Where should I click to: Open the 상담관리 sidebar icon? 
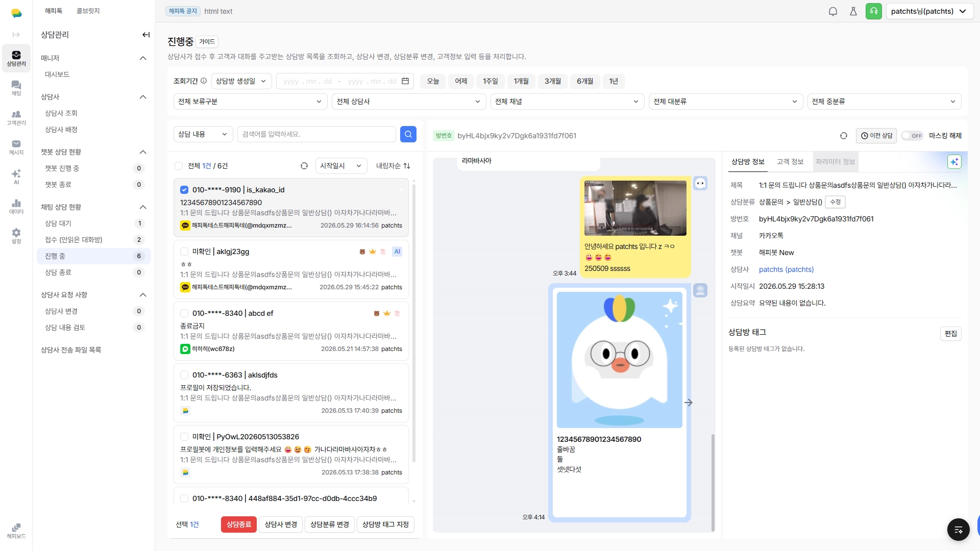point(16,58)
